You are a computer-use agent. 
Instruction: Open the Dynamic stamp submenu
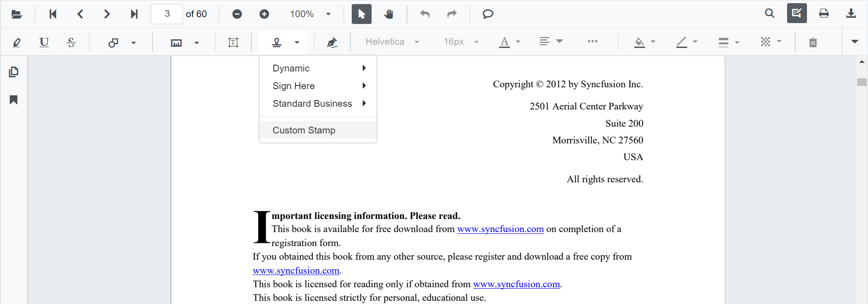(x=318, y=68)
